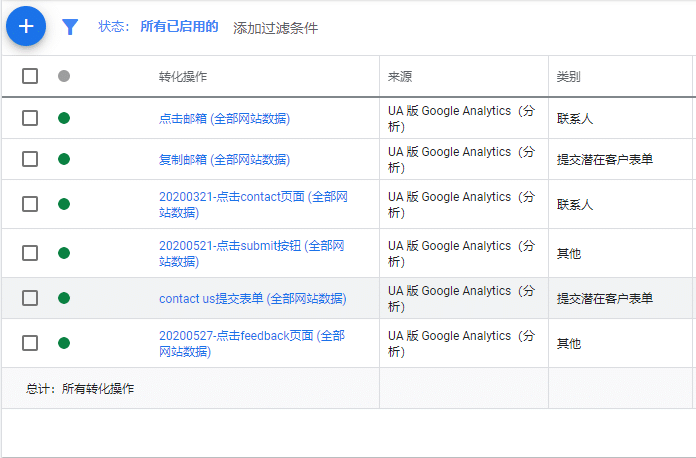Click the gray status column header dot
Screen dimensions: 696x458
(x=64, y=76)
